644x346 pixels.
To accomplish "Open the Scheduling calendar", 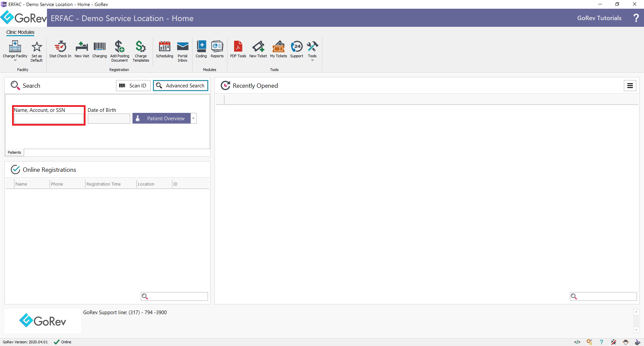I will tap(165, 49).
